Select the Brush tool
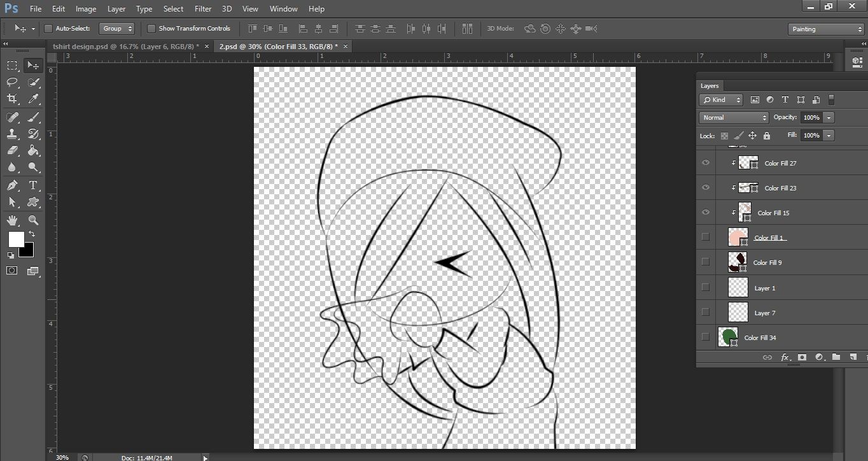 click(x=33, y=117)
